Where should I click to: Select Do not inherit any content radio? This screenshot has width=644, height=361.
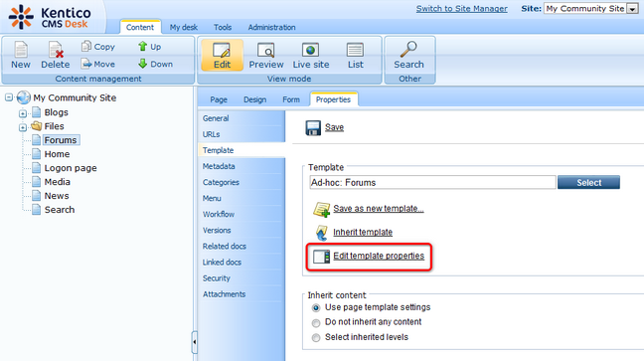click(316, 323)
